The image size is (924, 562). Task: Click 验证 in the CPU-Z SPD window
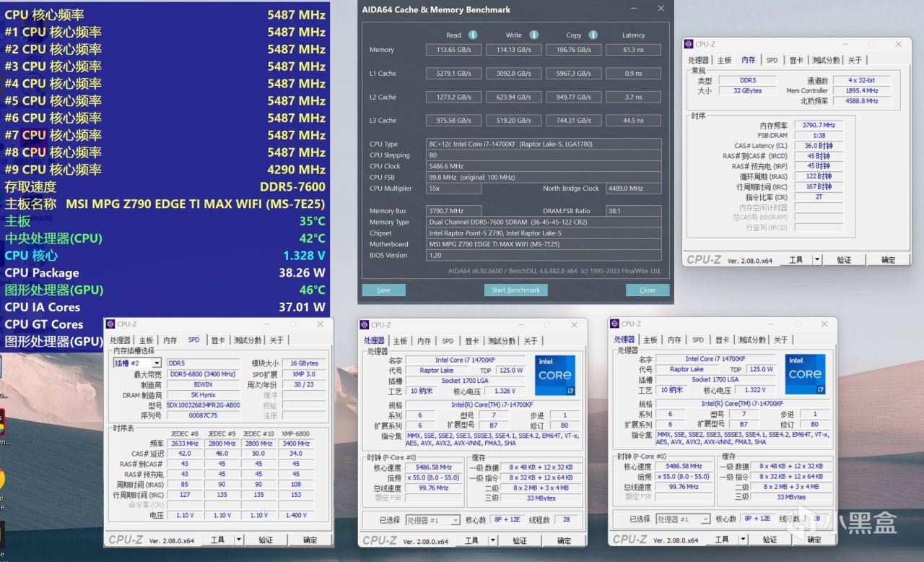point(266,540)
